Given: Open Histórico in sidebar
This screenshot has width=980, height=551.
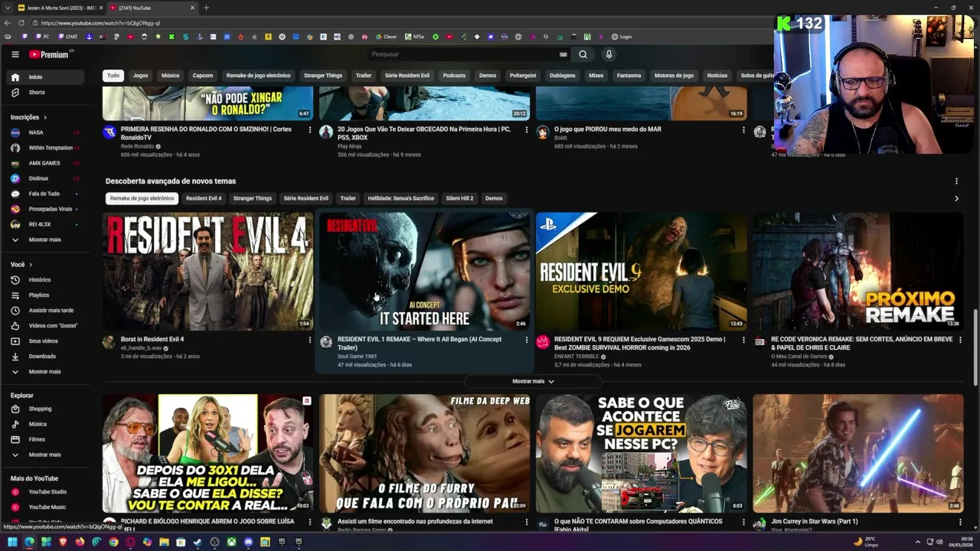Looking at the screenshot, I should point(46,279).
